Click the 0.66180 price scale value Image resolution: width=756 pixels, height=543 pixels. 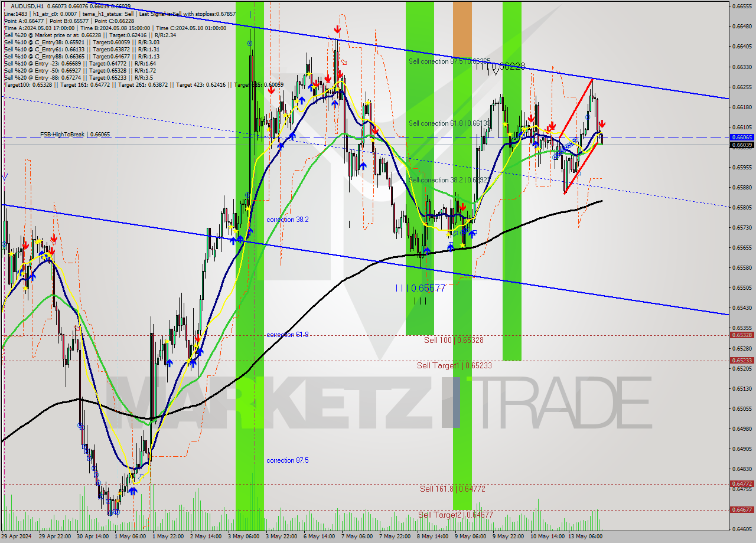coord(742,107)
